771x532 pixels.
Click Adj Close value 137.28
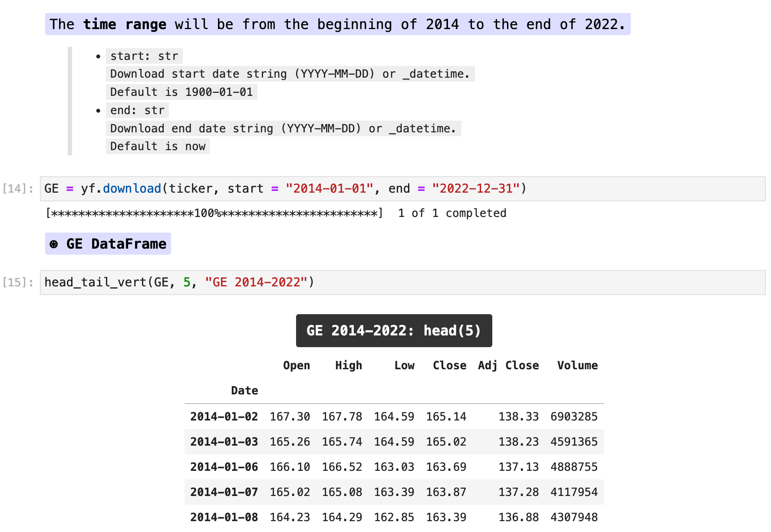pyautogui.click(x=519, y=492)
